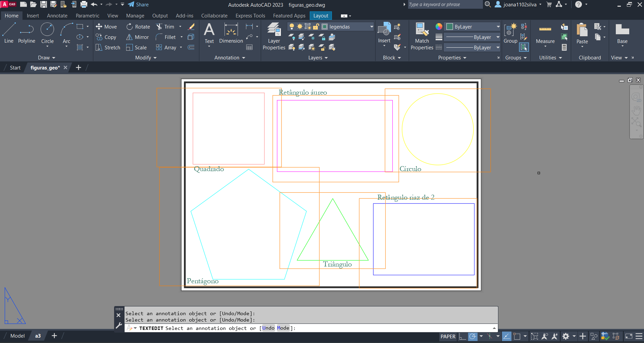The image size is (644, 343).
Task: Click the Measure utility tool
Action: (x=545, y=34)
